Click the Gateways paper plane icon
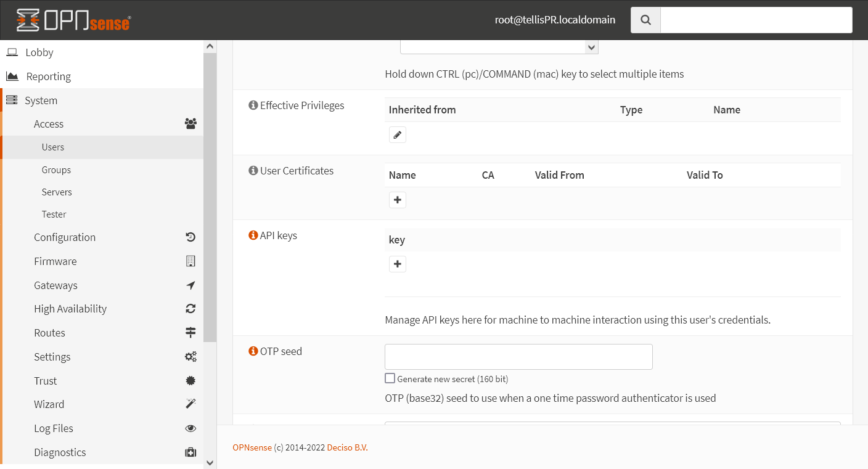 (x=190, y=285)
